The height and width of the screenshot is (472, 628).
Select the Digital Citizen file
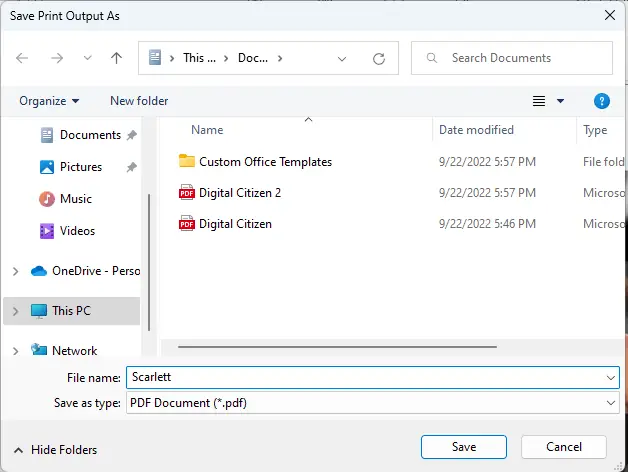[x=235, y=224]
